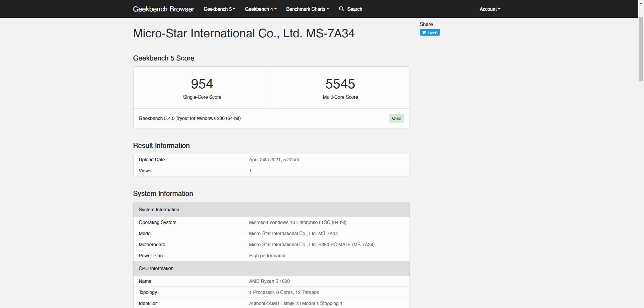Viewport: 644px width, 308px height.
Task: Select the April 24th 2021 date value
Action: [274, 160]
